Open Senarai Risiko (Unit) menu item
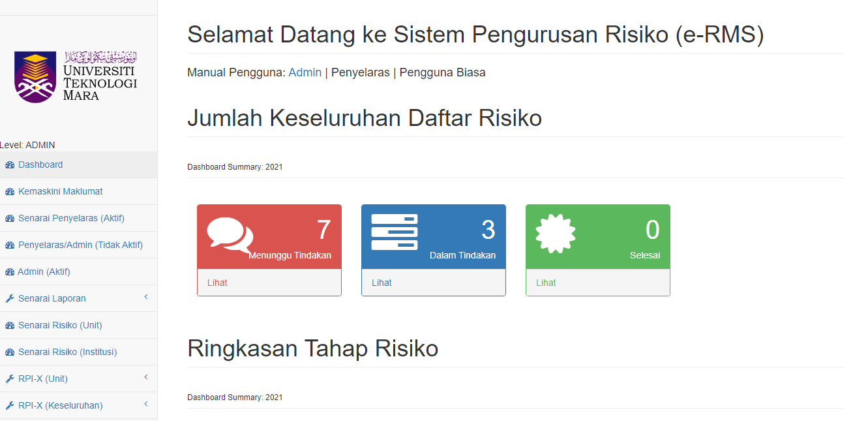Viewport: 868px width, 421px height. pyautogui.click(x=60, y=325)
